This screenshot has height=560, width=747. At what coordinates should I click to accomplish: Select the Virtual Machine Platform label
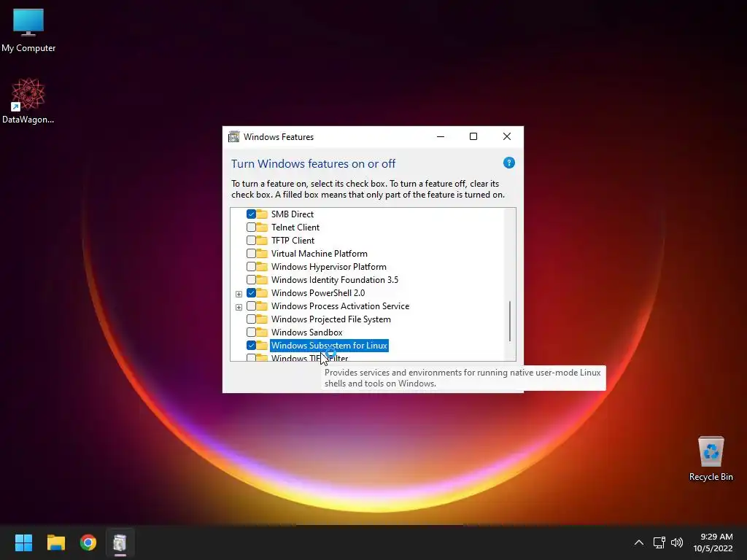[x=320, y=253]
